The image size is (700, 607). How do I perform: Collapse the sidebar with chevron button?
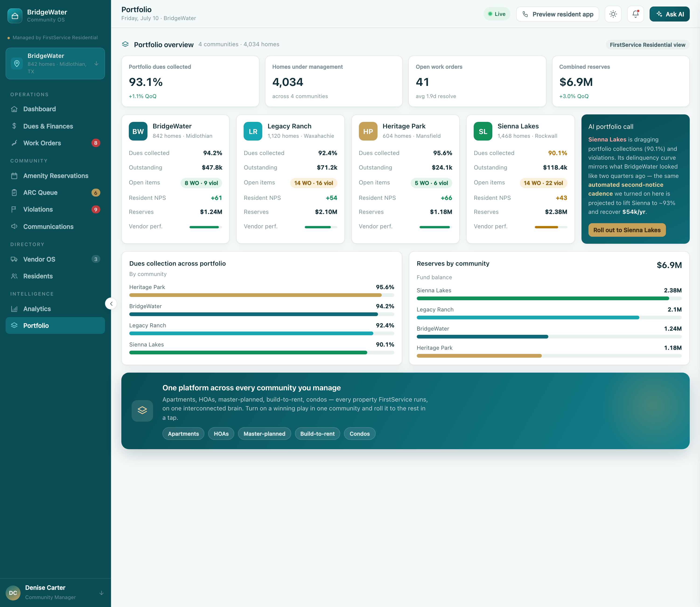111,303
